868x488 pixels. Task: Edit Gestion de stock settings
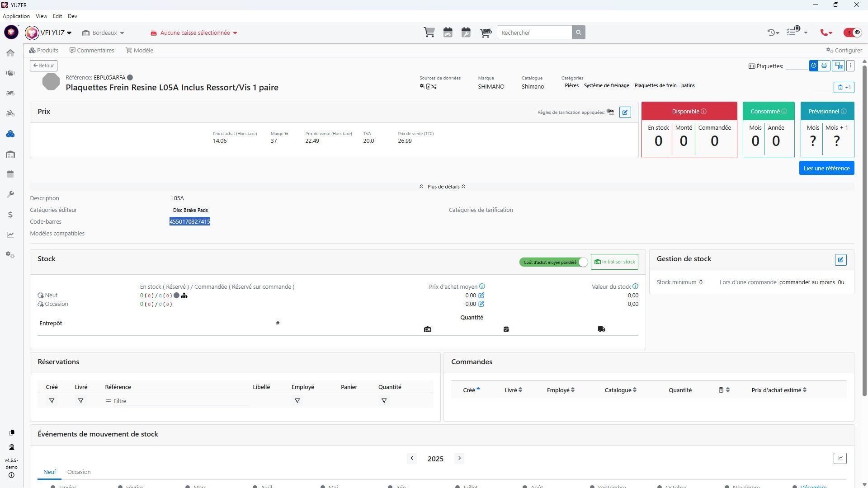(x=840, y=260)
